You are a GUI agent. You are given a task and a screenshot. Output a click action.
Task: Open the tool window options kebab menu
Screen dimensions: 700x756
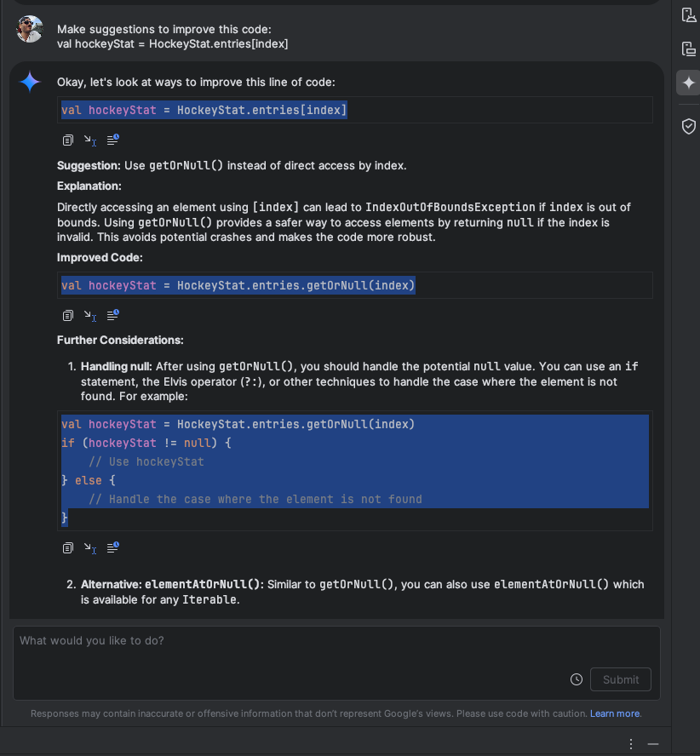(630, 743)
